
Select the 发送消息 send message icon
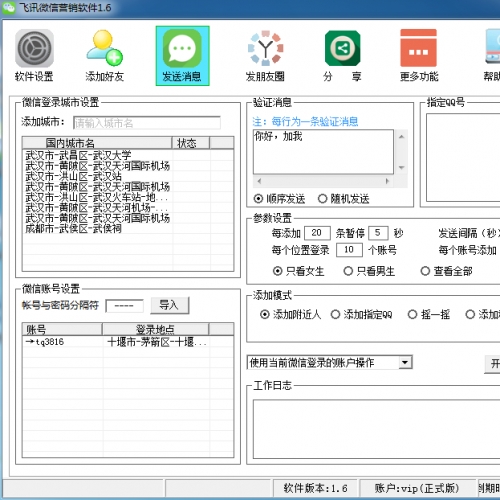(x=182, y=56)
